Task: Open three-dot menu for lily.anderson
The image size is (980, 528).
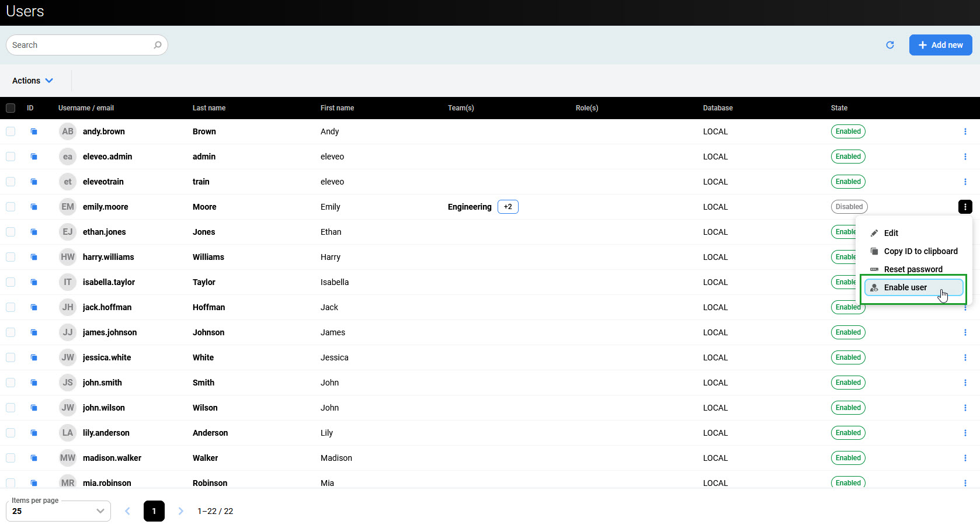Action: 965,433
